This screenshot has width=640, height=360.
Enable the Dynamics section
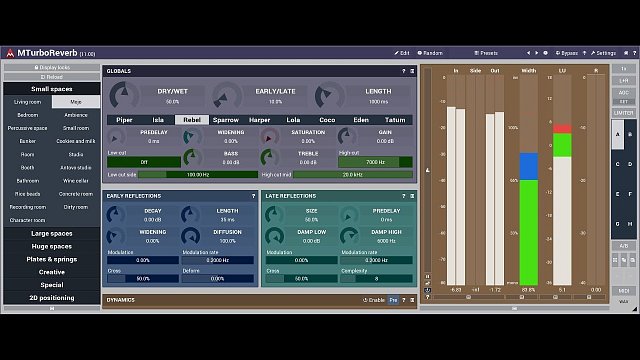[x=374, y=300]
